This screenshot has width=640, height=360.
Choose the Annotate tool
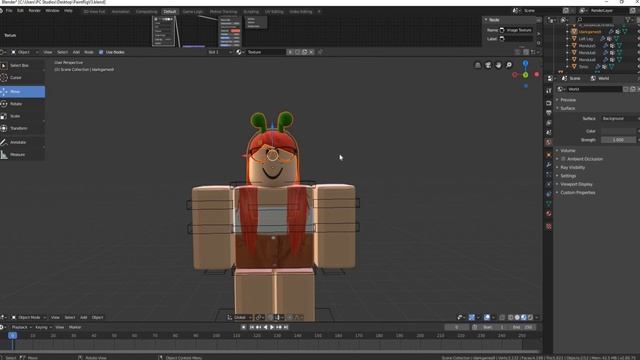(22, 142)
